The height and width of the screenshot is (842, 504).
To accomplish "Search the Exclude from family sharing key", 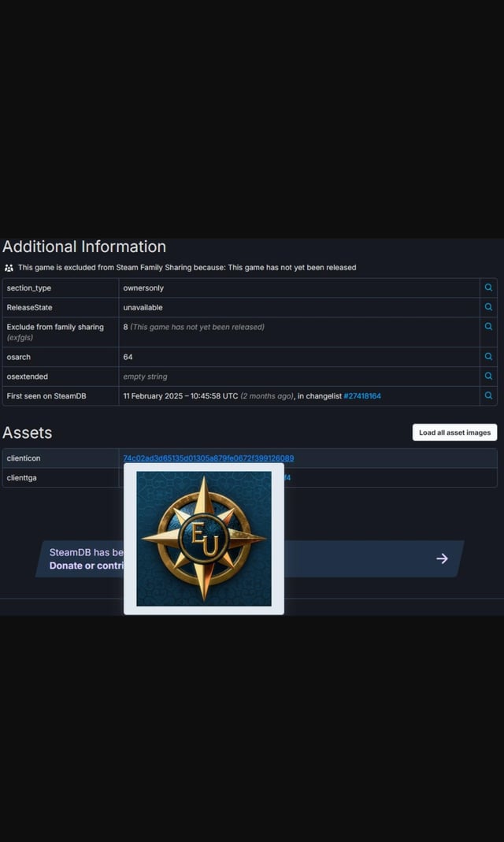I will 488,327.
